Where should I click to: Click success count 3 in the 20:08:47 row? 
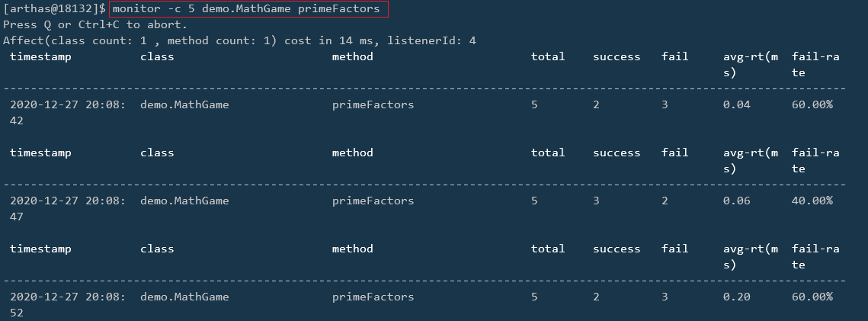pos(597,201)
